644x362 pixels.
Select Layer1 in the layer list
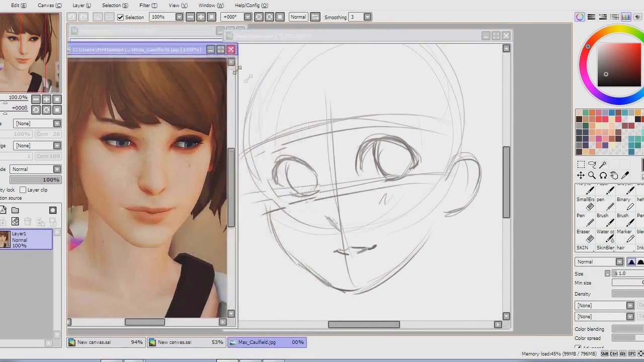pyautogui.click(x=26, y=239)
